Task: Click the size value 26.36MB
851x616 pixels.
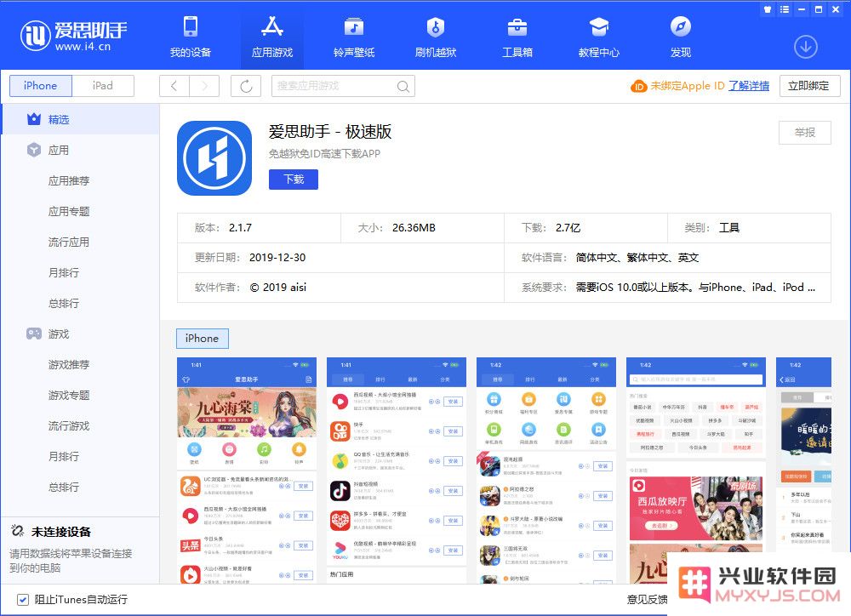Action: (414, 228)
